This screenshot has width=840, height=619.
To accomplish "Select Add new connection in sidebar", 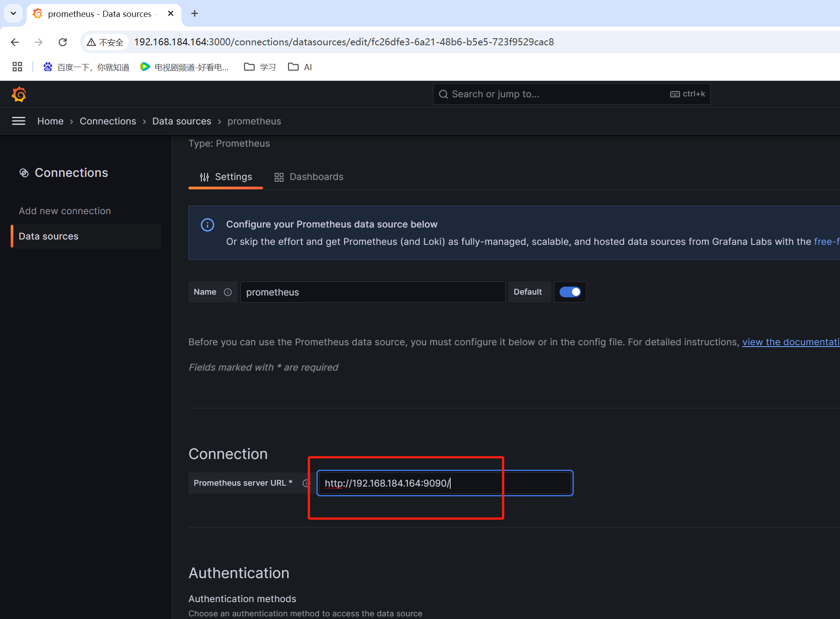I will click(65, 211).
